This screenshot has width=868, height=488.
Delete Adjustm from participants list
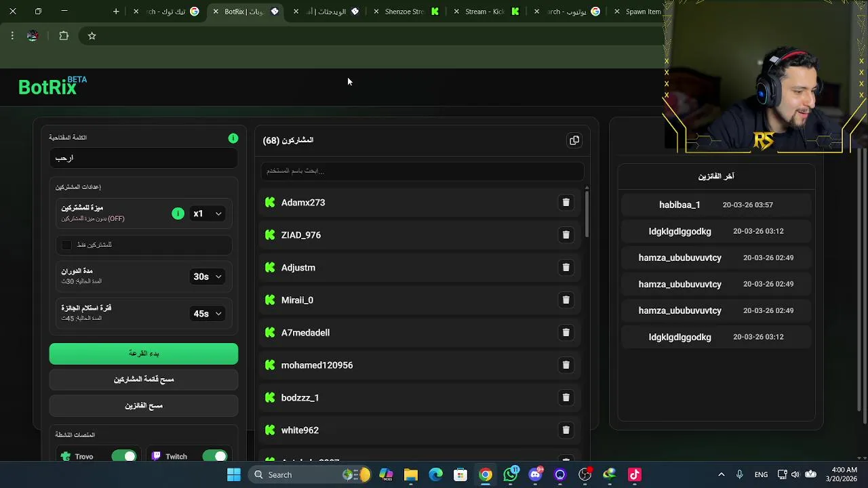tap(566, 267)
